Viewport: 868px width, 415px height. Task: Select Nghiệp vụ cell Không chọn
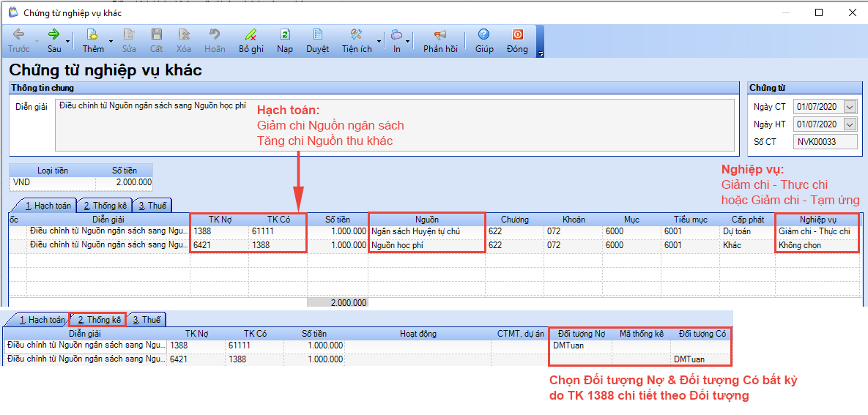click(817, 244)
